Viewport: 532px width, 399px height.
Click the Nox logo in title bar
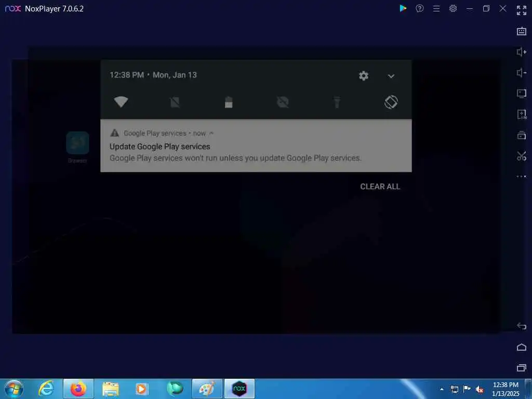point(13,8)
